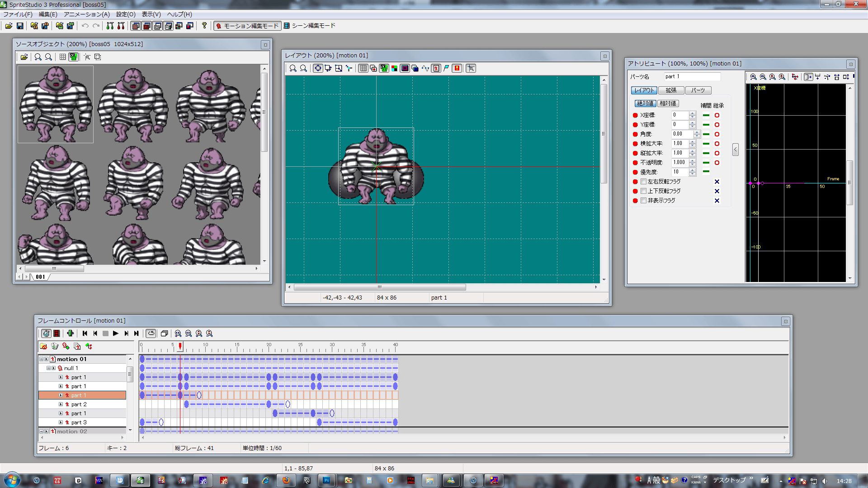
Task: Click the undo arrow in main toolbar
Action: (x=85, y=26)
